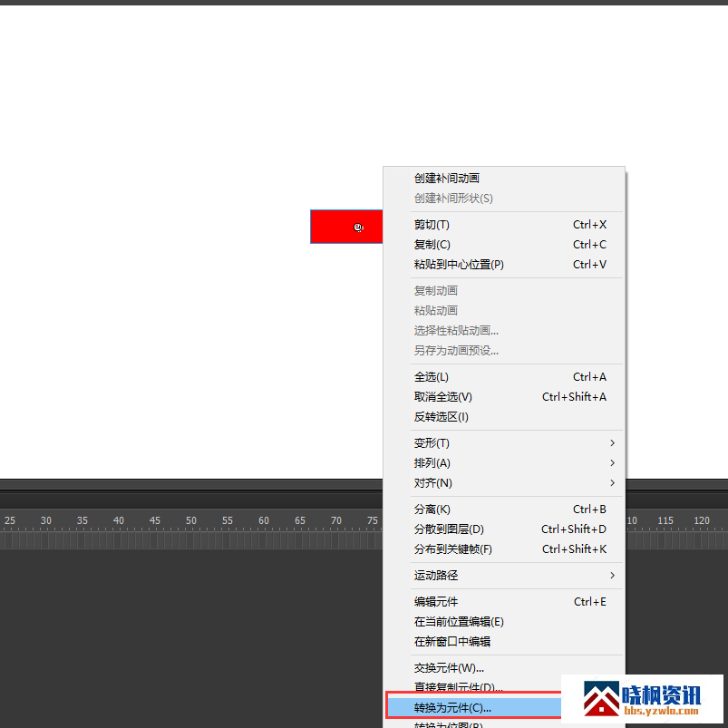Viewport: 728px width, 728px height.
Task: Select 创建补间动画 in context menu
Action: point(504,179)
